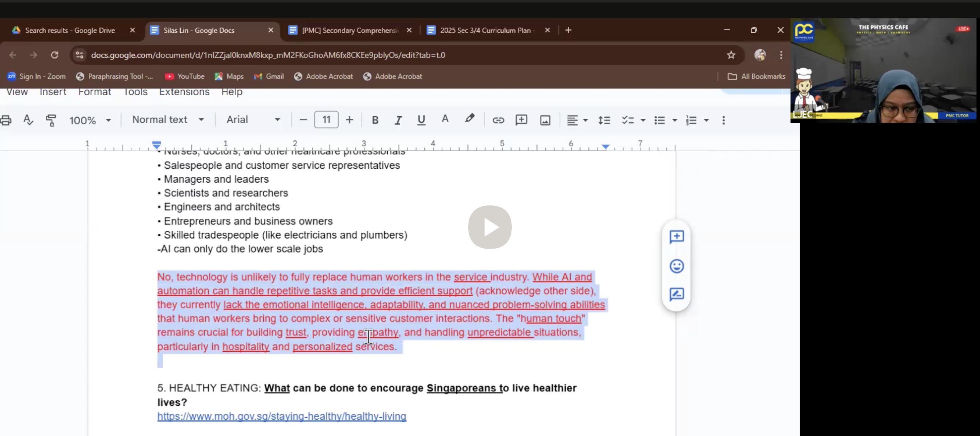Open the View menu
The height and width of the screenshot is (436, 980).
(x=17, y=91)
